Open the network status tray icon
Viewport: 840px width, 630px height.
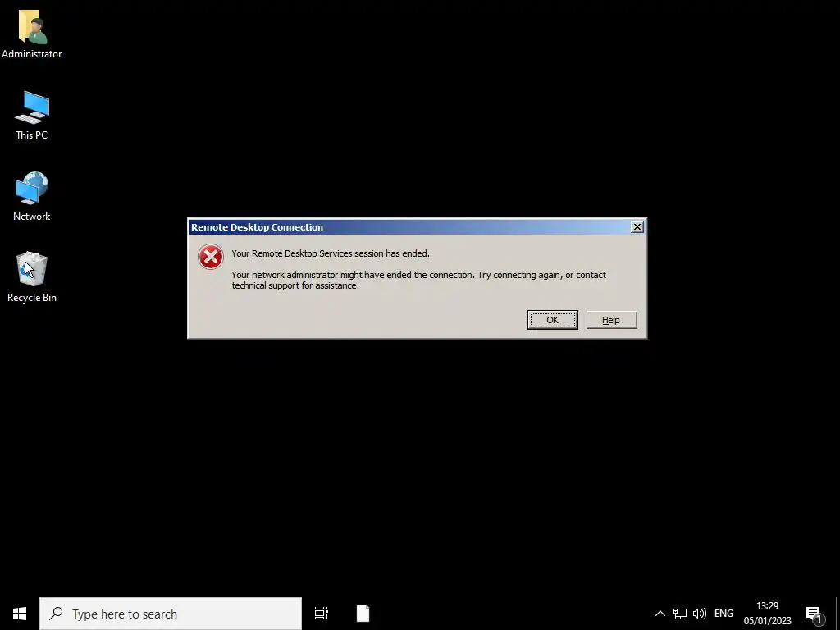pyautogui.click(x=680, y=614)
